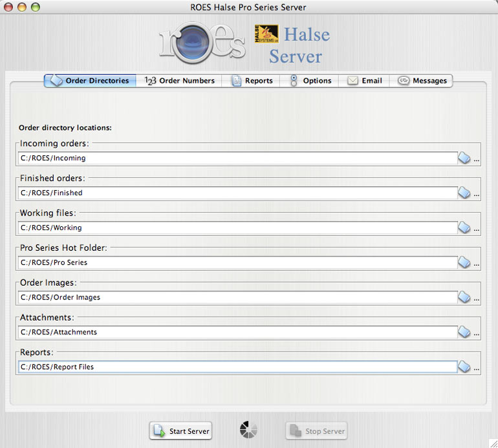
Task: Close the window with the red button
Action: pos(8,7)
